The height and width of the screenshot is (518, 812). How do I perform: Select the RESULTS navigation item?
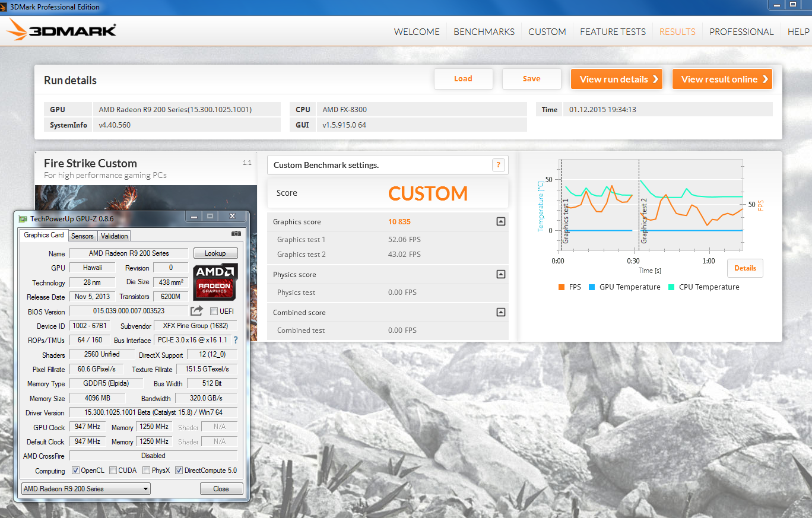click(x=677, y=31)
